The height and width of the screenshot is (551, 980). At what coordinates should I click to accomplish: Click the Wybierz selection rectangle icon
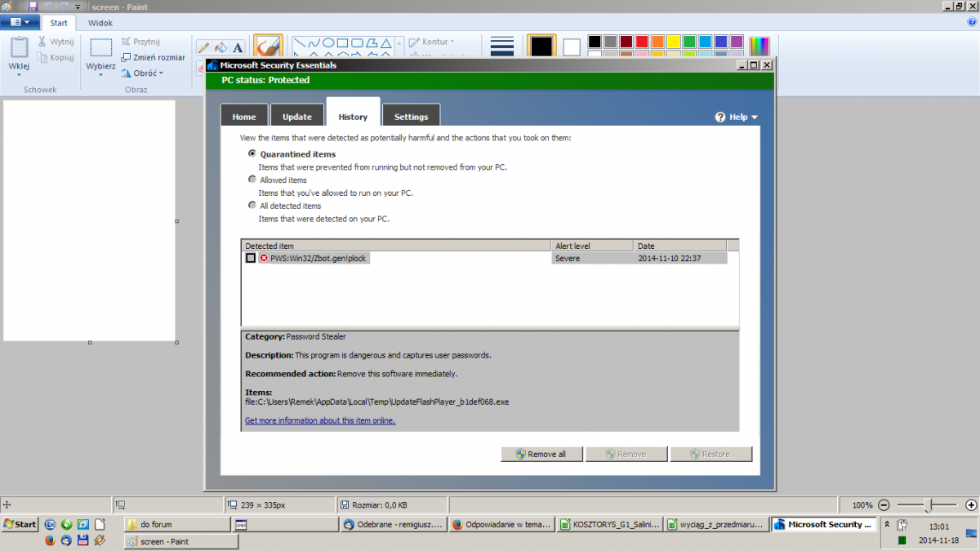coord(100,47)
